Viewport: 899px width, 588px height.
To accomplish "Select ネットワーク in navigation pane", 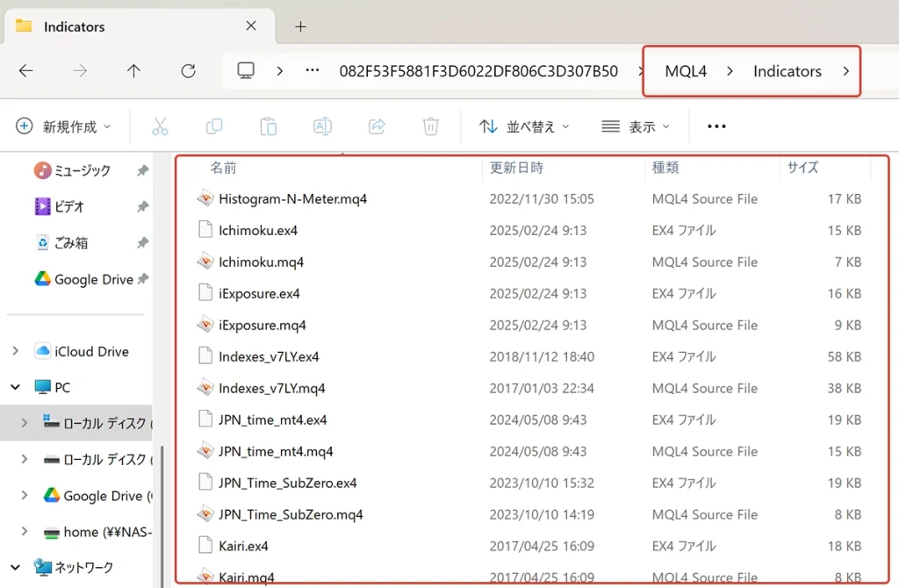I will coord(74,567).
